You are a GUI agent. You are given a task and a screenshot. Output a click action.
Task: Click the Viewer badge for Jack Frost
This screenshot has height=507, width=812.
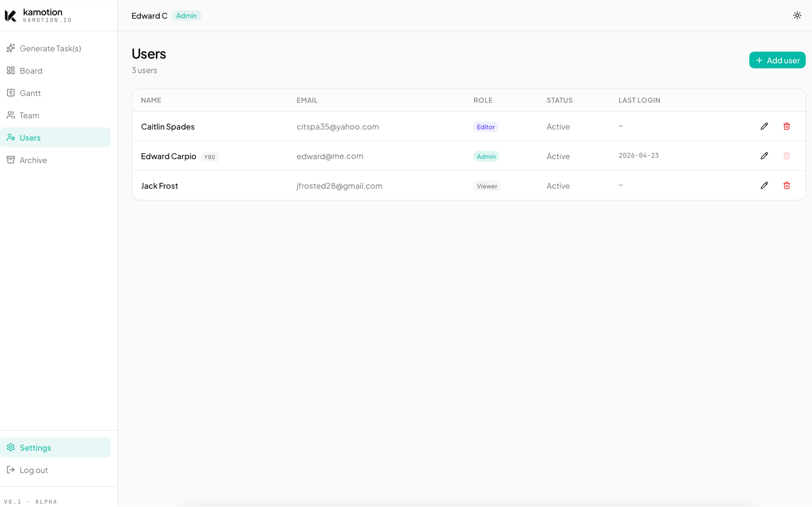coord(487,186)
